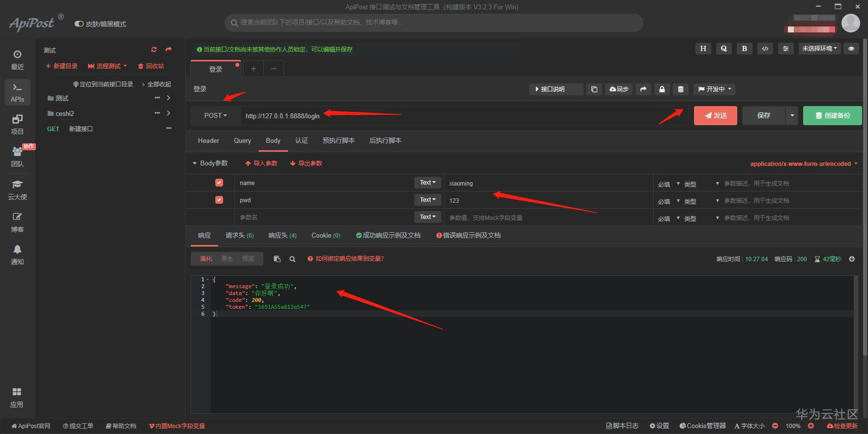Uncheck the pwd parameter checkbox
This screenshot has width=868, height=434.
[219, 200]
